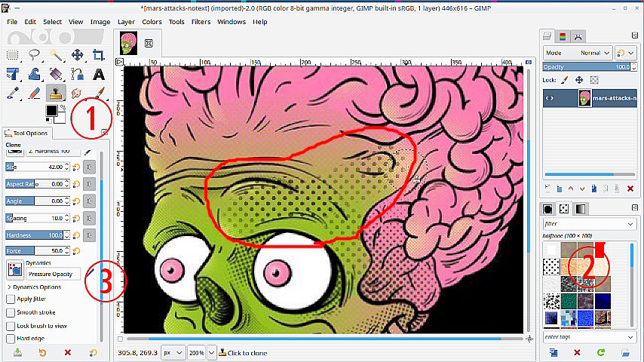Viewport: 644px width, 362px height.
Task: Enable Hard edge checkbox
Action: pos(11,339)
